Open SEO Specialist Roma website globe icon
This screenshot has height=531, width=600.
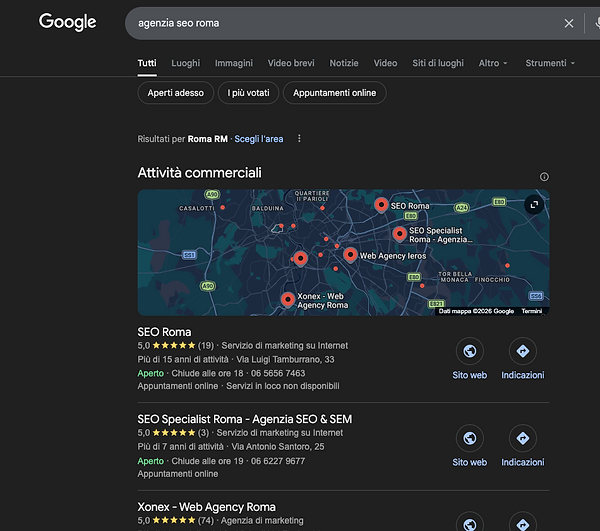469,438
